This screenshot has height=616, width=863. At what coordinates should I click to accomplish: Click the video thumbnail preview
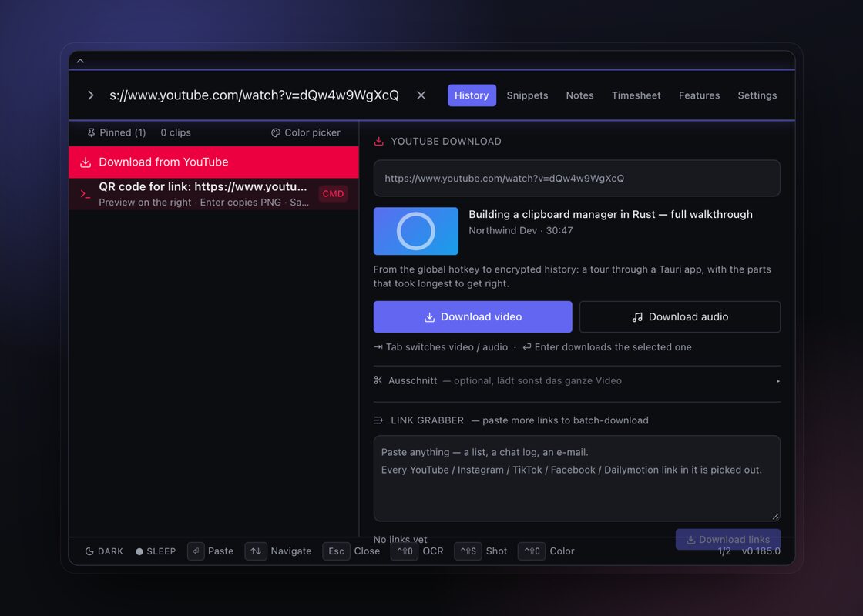[x=415, y=231]
